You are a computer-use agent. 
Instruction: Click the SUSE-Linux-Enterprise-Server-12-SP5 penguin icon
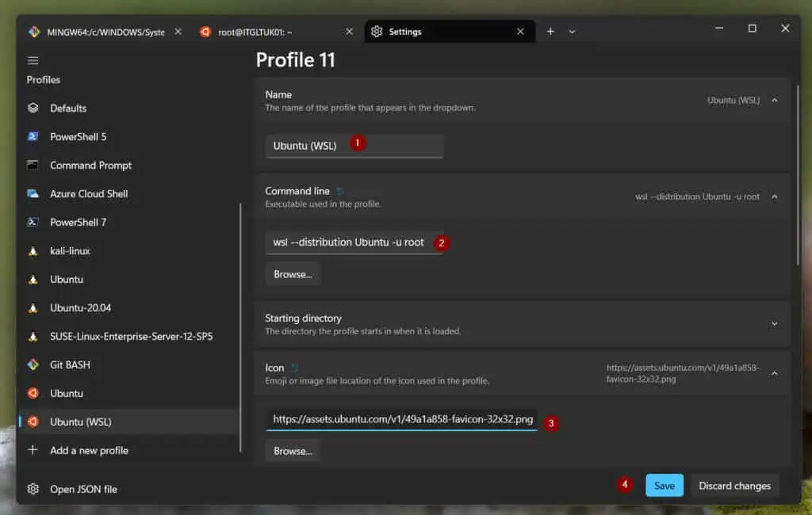[33, 337]
